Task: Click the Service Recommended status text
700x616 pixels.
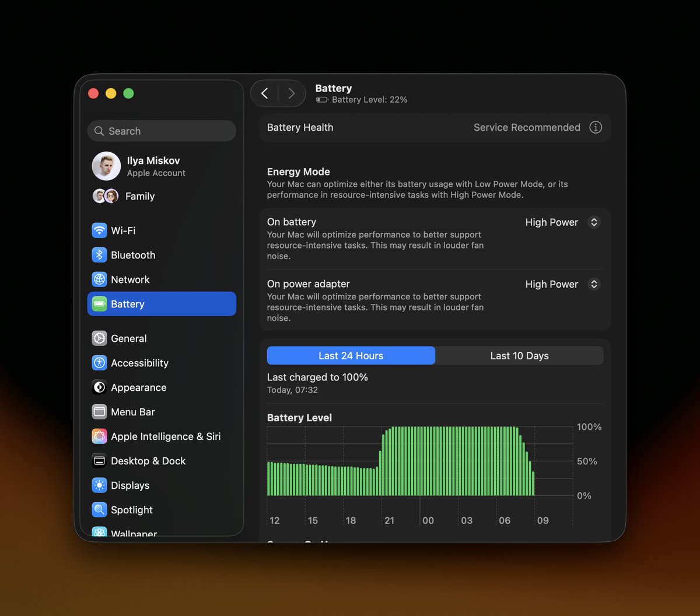Action: click(x=527, y=127)
